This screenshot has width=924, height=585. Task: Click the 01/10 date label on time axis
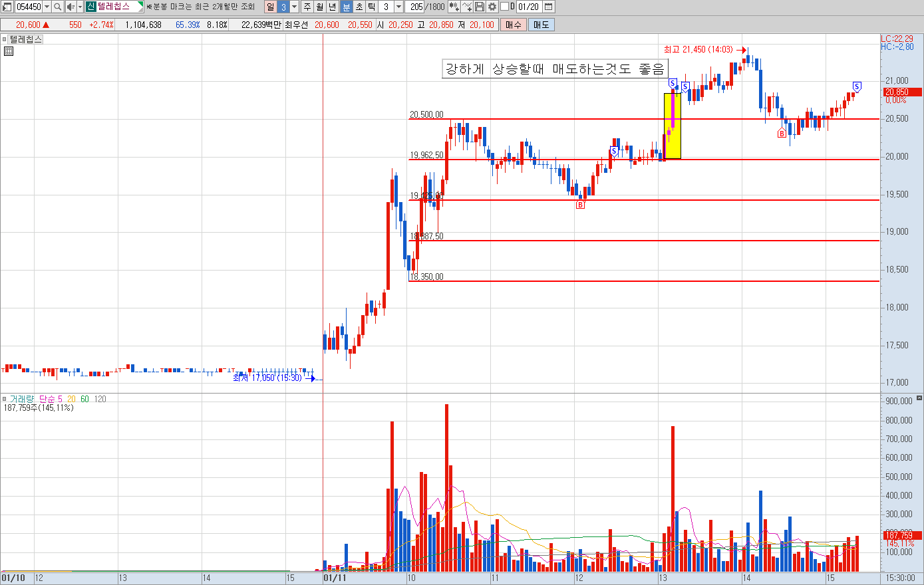[13, 578]
